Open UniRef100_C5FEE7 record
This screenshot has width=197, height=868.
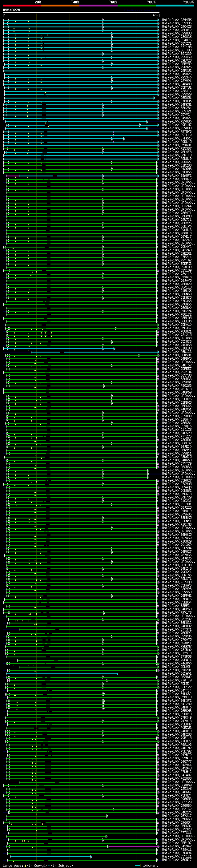(177, 369)
